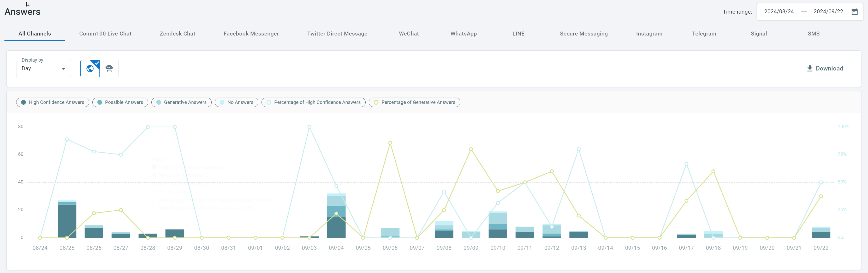Click the 09/22 stacked bar

pos(821,232)
